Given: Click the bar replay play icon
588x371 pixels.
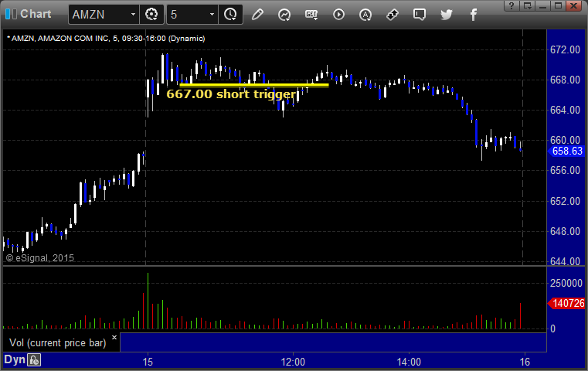Looking at the screenshot, I should click(x=338, y=15).
